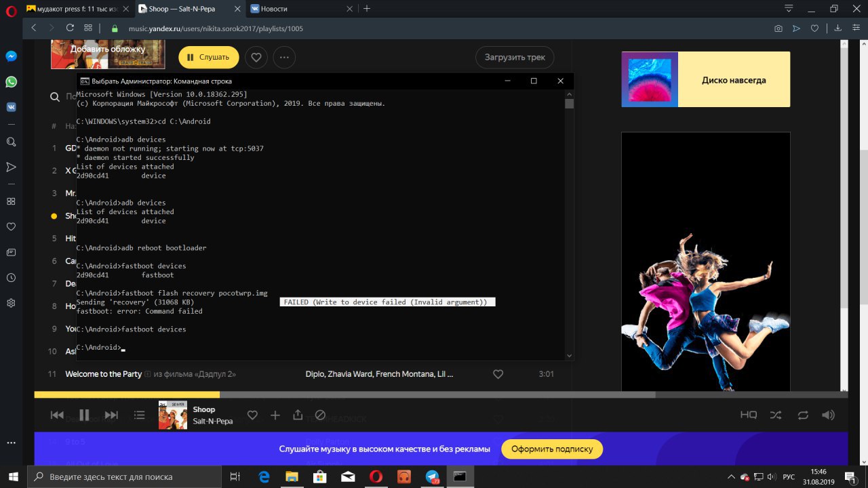
Task: Seek within the yellow track progress bar
Action: 127,394
